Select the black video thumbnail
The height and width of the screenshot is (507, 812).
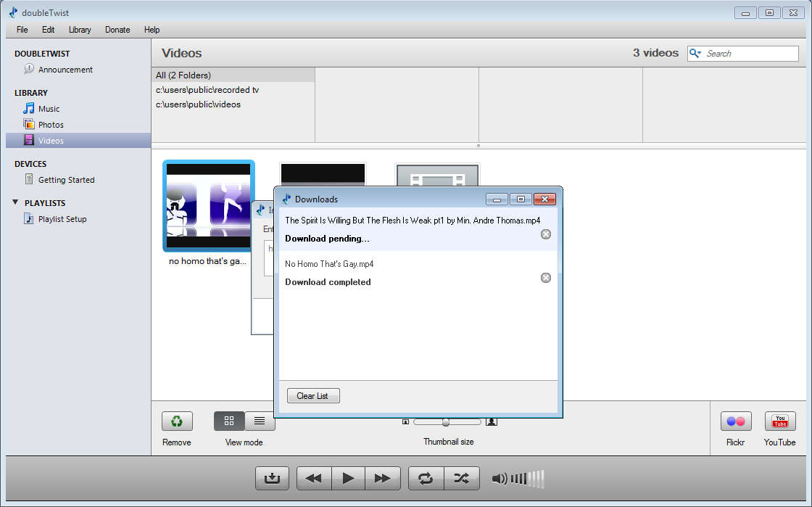coord(323,174)
